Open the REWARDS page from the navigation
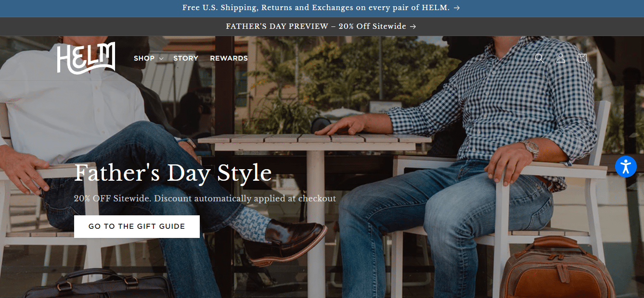The width and height of the screenshot is (644, 298). pos(229,58)
